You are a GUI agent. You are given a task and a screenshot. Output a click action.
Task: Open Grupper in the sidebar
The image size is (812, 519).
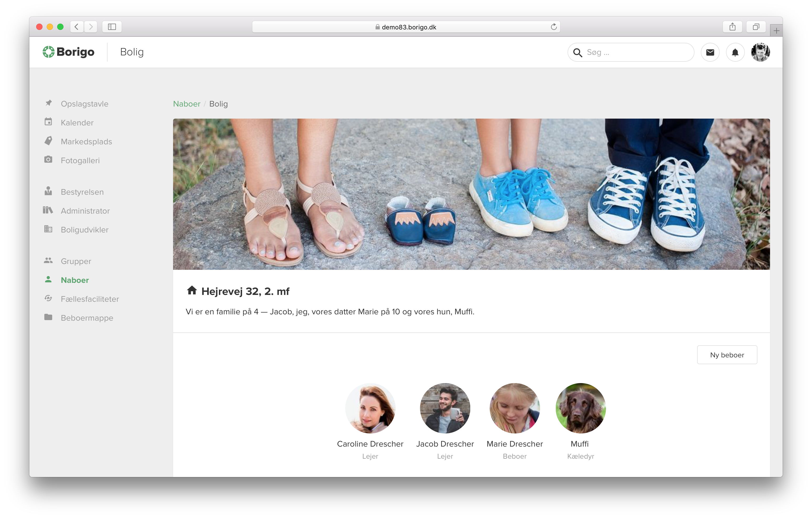(76, 261)
